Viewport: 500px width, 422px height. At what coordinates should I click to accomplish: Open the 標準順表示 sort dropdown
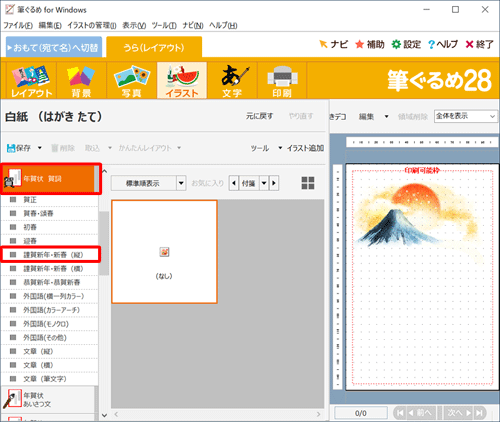181,183
